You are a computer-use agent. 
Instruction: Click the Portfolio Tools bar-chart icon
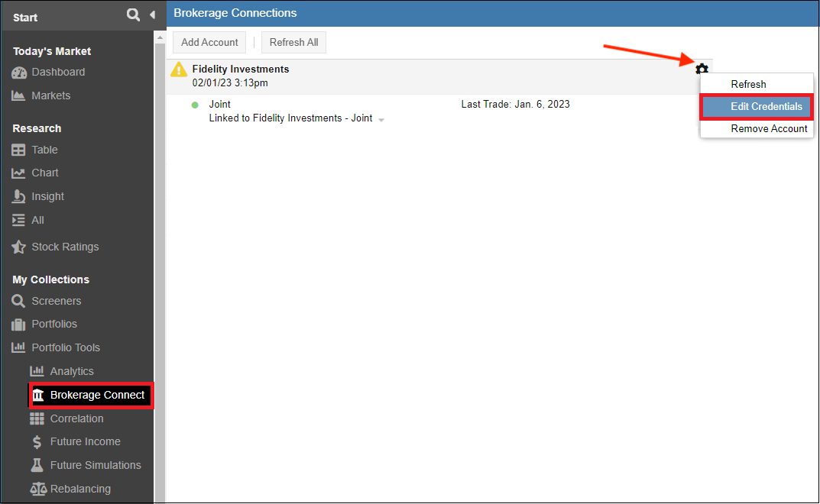click(x=18, y=347)
